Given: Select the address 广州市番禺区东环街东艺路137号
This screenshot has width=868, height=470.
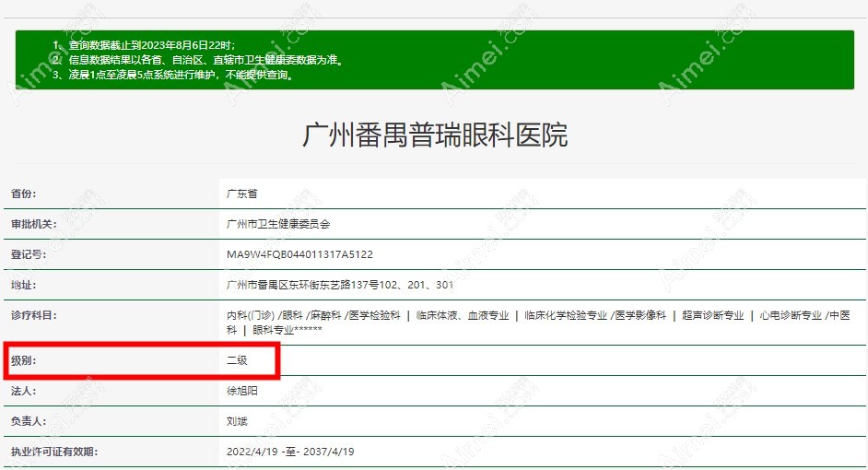Looking at the screenshot, I should tap(340, 285).
